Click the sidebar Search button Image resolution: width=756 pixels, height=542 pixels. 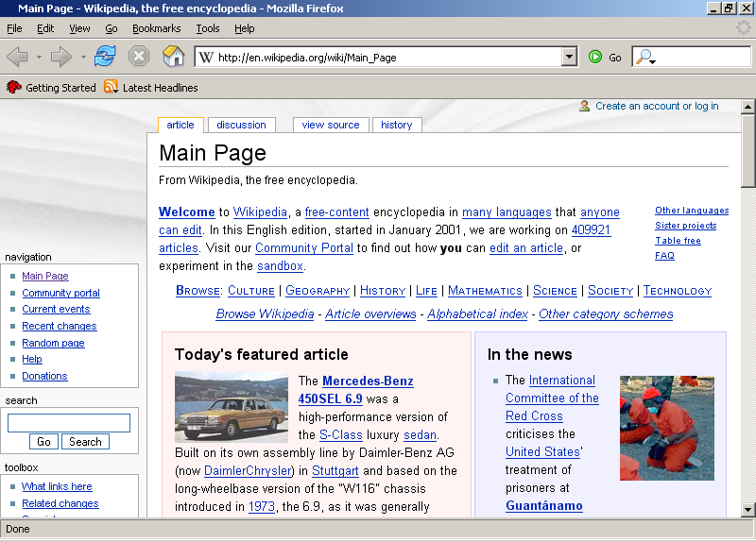[x=85, y=442]
